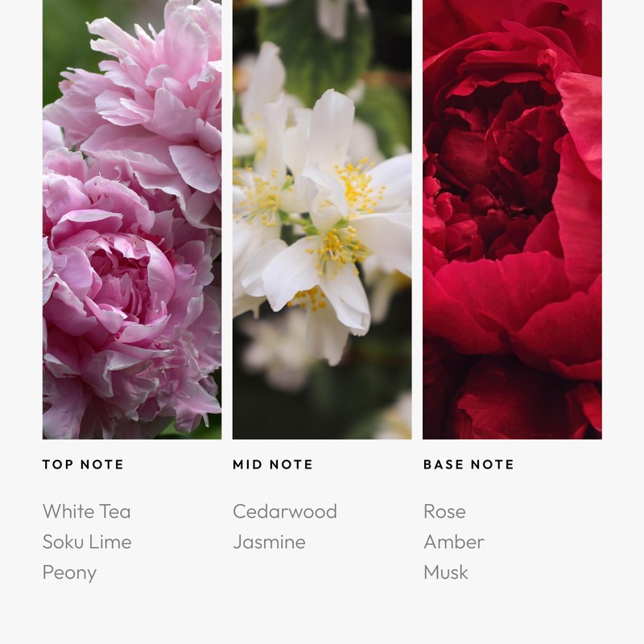Click the Amber note text
Image resolution: width=644 pixels, height=644 pixels.
click(x=454, y=542)
